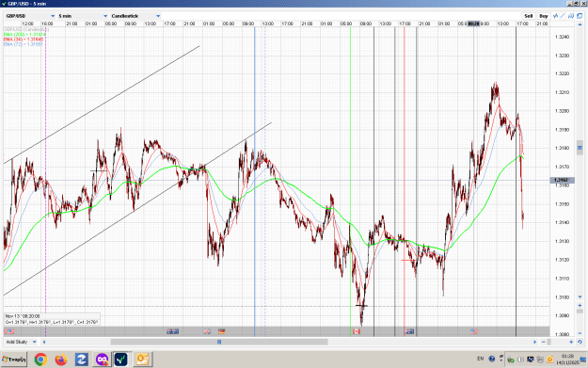Open the Start menu button
The image size is (588, 368).
tap(14, 360)
